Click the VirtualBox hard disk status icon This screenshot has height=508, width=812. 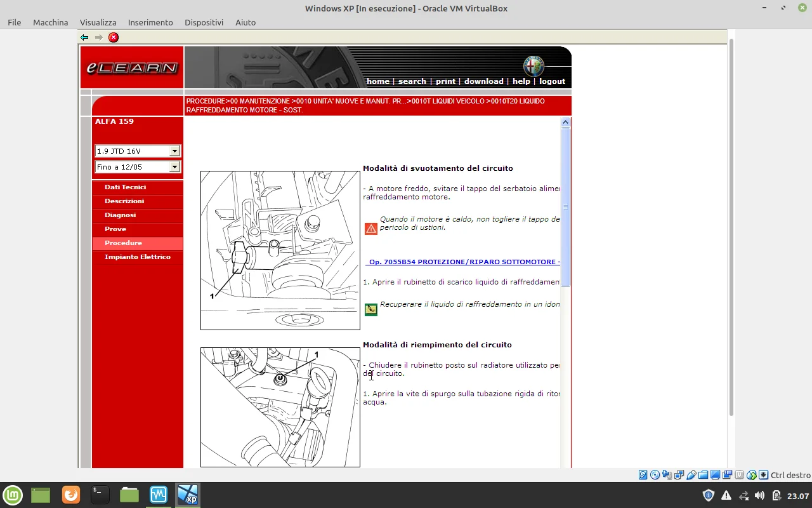tap(643, 475)
